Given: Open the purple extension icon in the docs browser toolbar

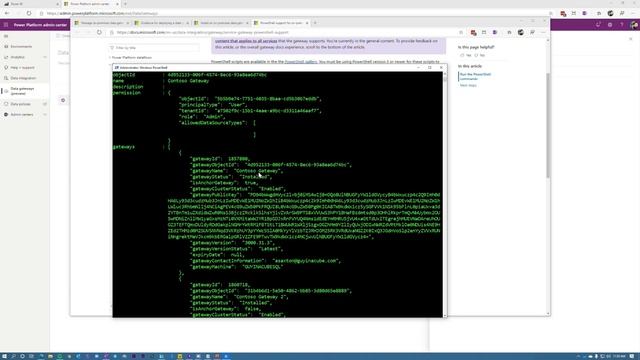Looking at the screenshot, I should coord(495,32).
